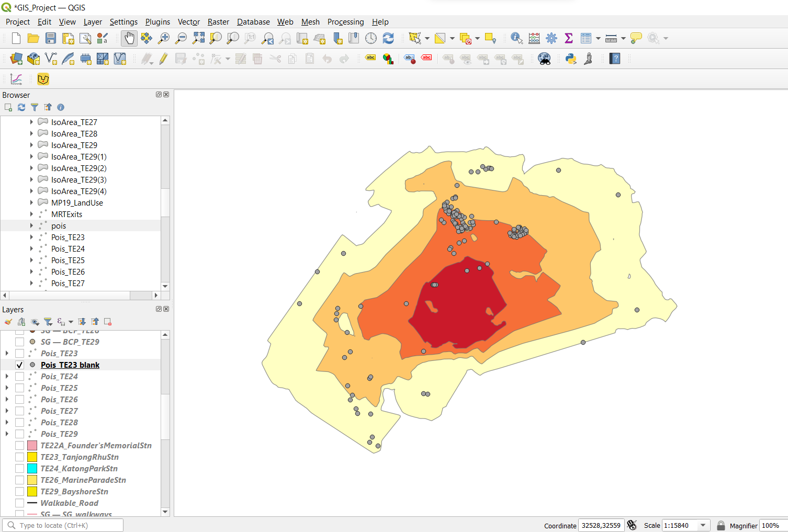
Task: Open the Vector menu
Action: (188, 22)
